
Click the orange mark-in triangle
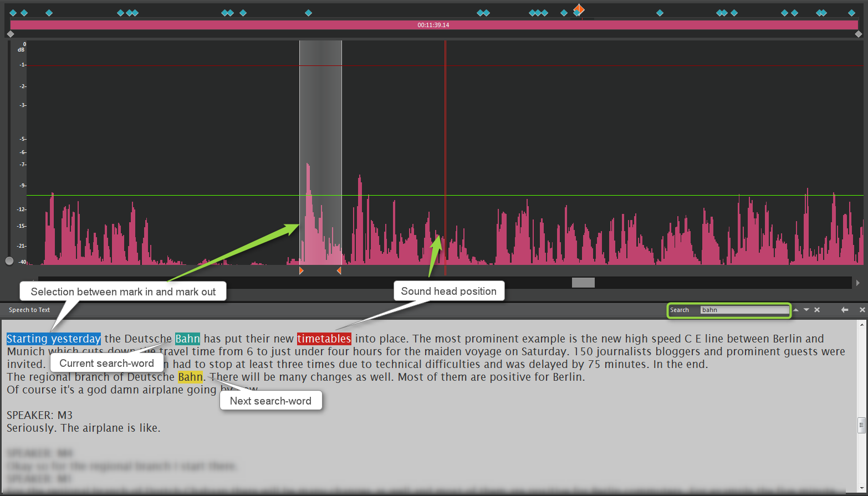301,270
